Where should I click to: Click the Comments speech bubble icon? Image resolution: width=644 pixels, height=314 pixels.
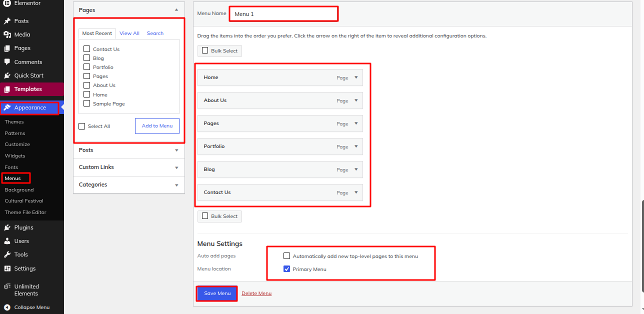[x=7, y=62]
